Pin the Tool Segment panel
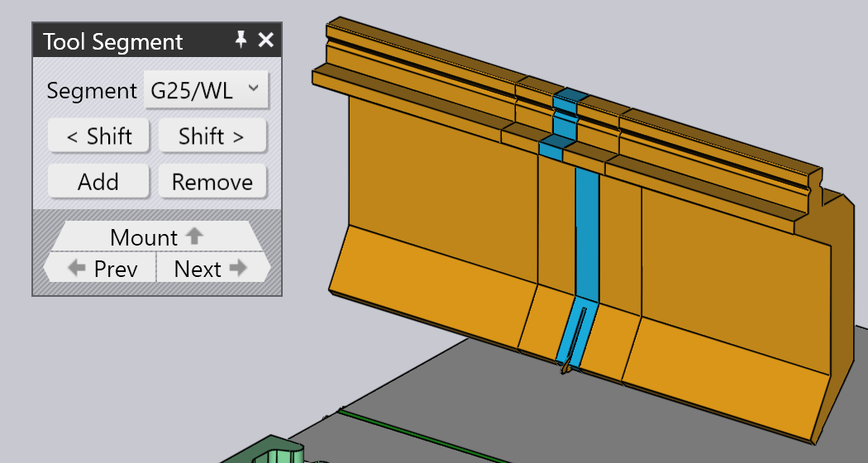 pos(241,40)
